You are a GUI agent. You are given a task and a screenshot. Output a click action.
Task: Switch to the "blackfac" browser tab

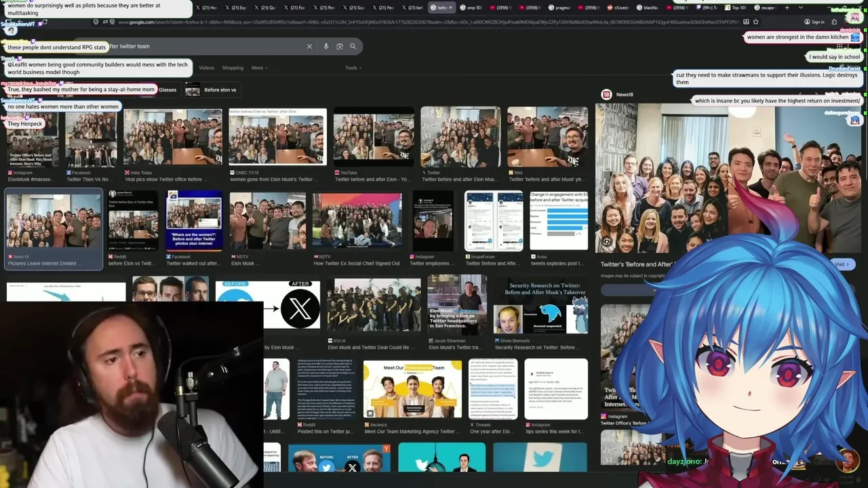649,7
